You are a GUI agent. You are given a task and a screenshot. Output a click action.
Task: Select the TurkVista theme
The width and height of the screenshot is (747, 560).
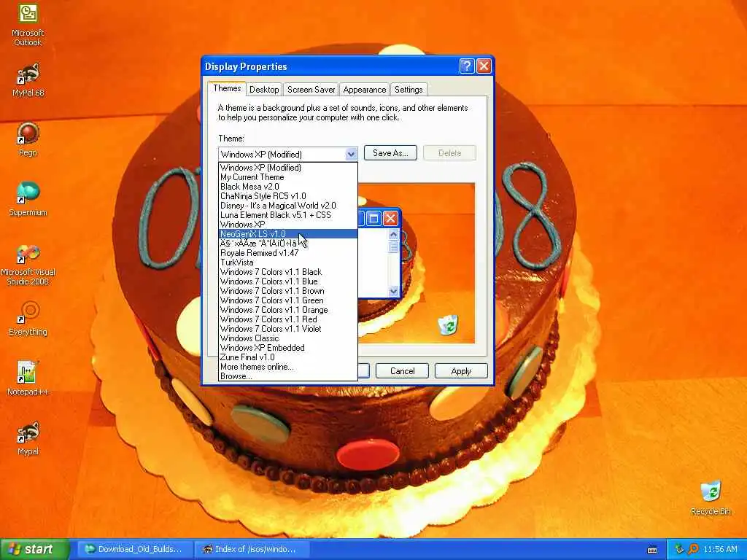(287, 262)
